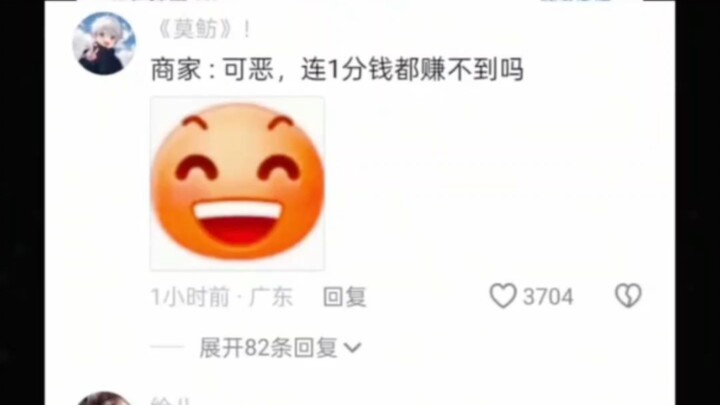Tap the partially visible avatar at the bottom
This screenshot has width=720, height=405.
[x=104, y=398]
